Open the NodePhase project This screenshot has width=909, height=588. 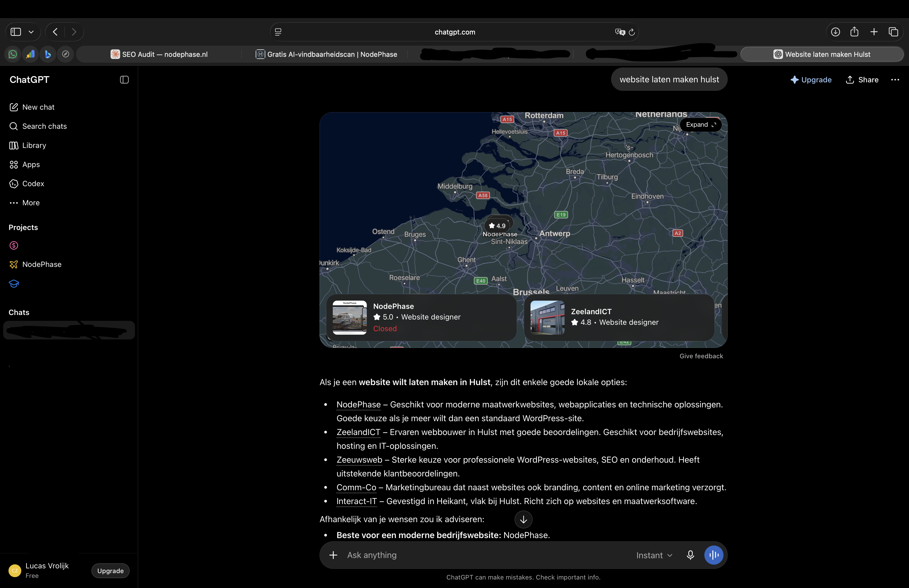(35, 265)
